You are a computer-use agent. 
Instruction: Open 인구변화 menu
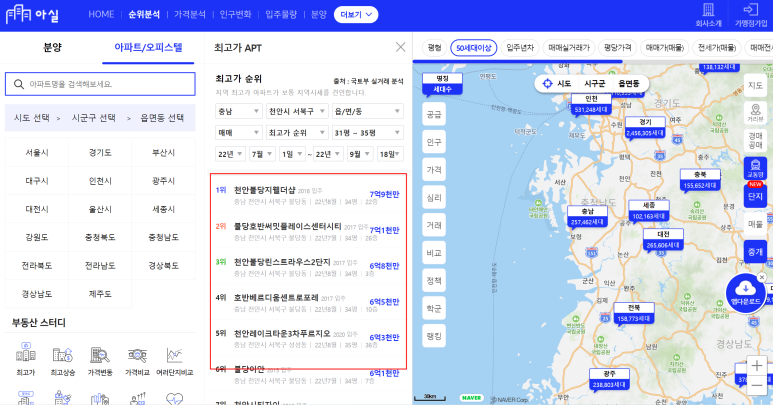[x=235, y=14]
